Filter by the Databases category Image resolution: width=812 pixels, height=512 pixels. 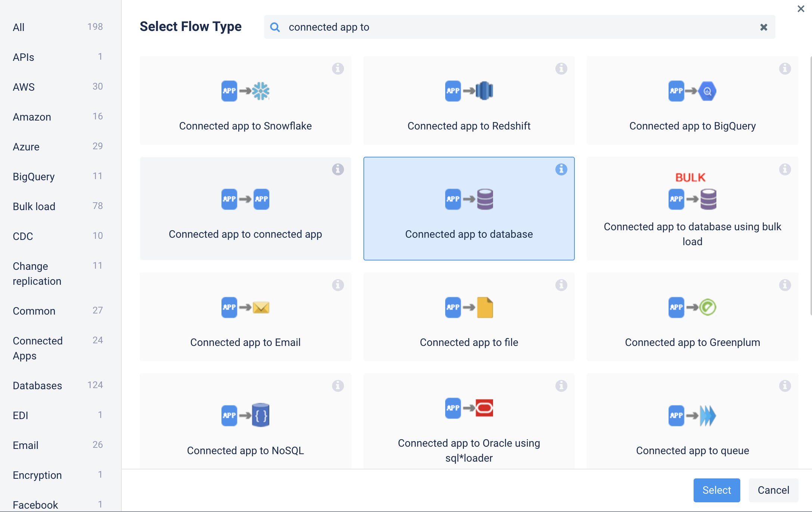tap(37, 385)
